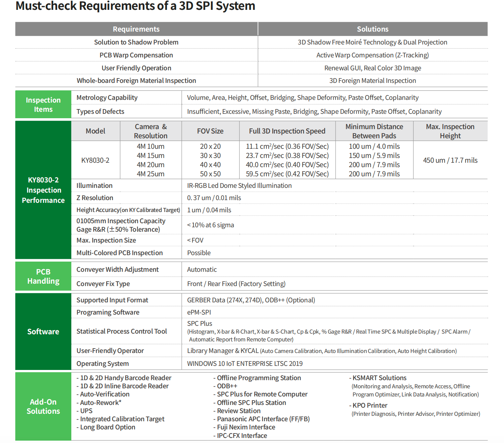Image resolution: width=504 pixels, height=443 pixels.
Task: Select the Auto-Rework* add-on entry
Action: pos(101,403)
